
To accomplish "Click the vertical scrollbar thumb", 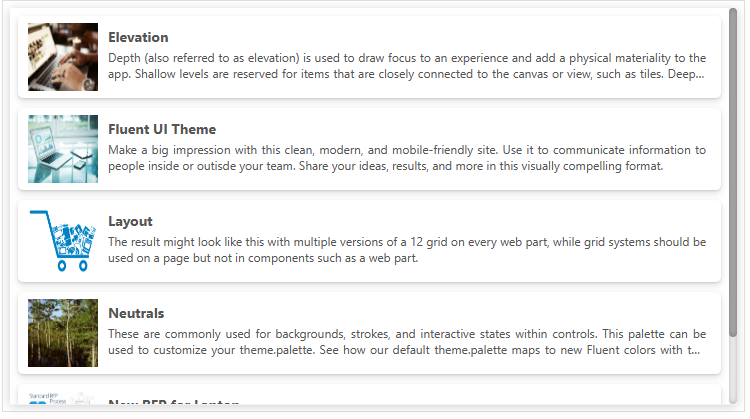I will point(733,172).
